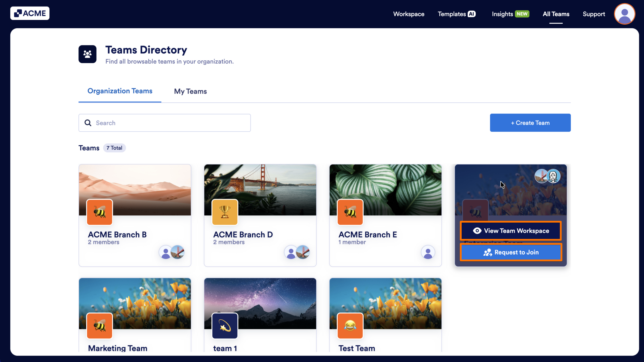The width and height of the screenshot is (644, 362).
Task: Click the laughing emoji icon on Test Team
Action: pyautogui.click(x=350, y=326)
